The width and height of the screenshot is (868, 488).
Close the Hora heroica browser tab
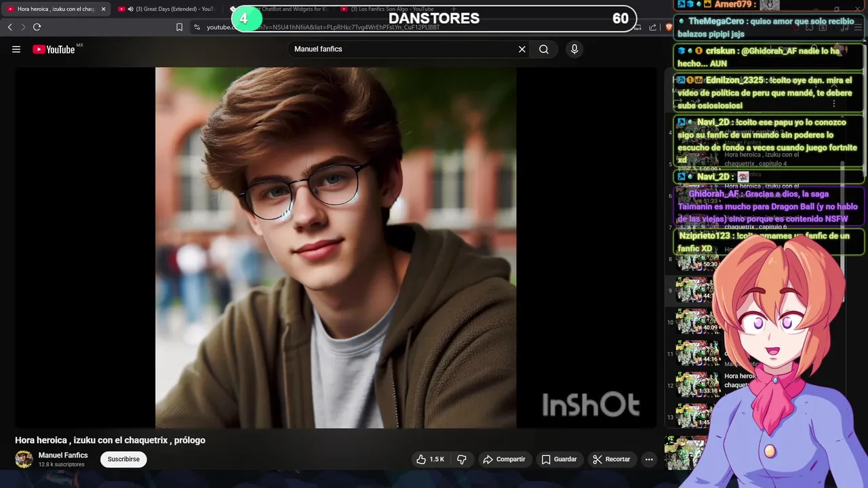pyautogui.click(x=103, y=9)
